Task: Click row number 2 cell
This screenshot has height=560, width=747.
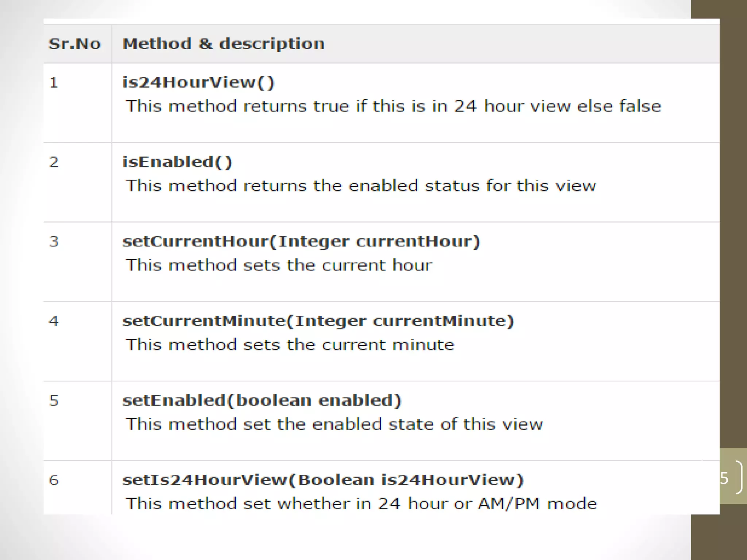Action: point(54,162)
